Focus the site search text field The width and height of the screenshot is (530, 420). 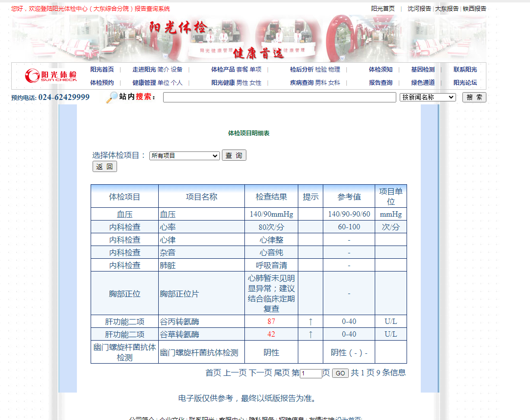(279, 98)
